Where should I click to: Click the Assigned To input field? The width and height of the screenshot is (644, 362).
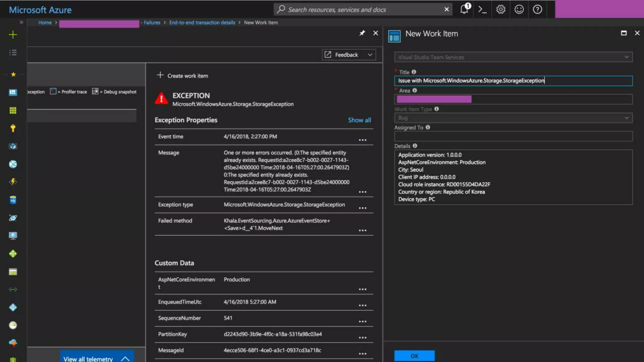pyautogui.click(x=513, y=136)
